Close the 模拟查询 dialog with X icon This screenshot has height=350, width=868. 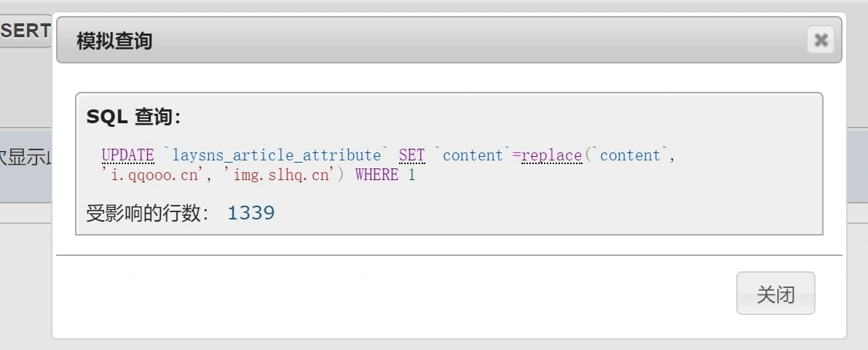[821, 39]
